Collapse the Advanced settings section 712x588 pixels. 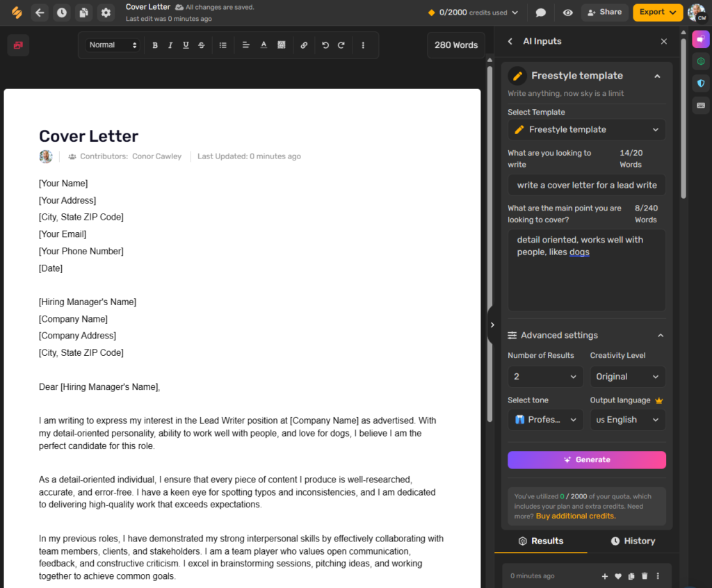click(x=661, y=335)
